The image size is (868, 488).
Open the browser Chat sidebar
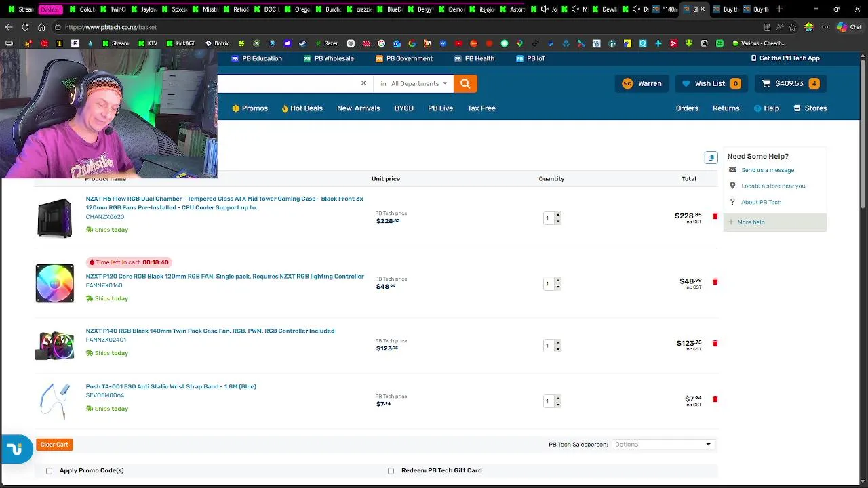(850, 27)
